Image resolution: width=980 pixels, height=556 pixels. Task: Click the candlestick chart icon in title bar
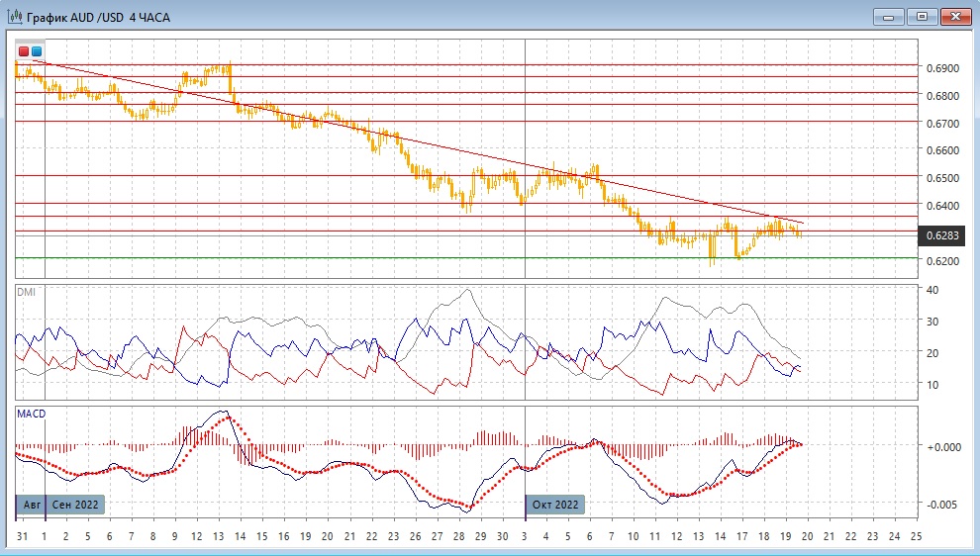pos(15,16)
